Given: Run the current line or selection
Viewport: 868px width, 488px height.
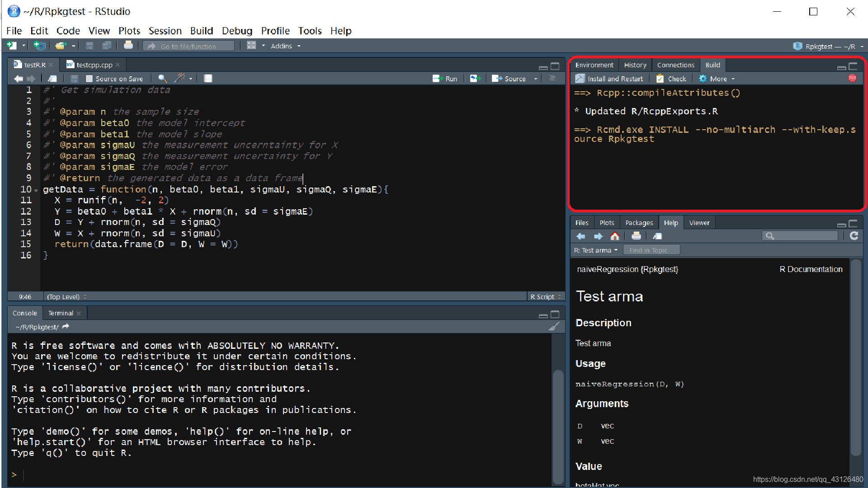Looking at the screenshot, I should 445,79.
